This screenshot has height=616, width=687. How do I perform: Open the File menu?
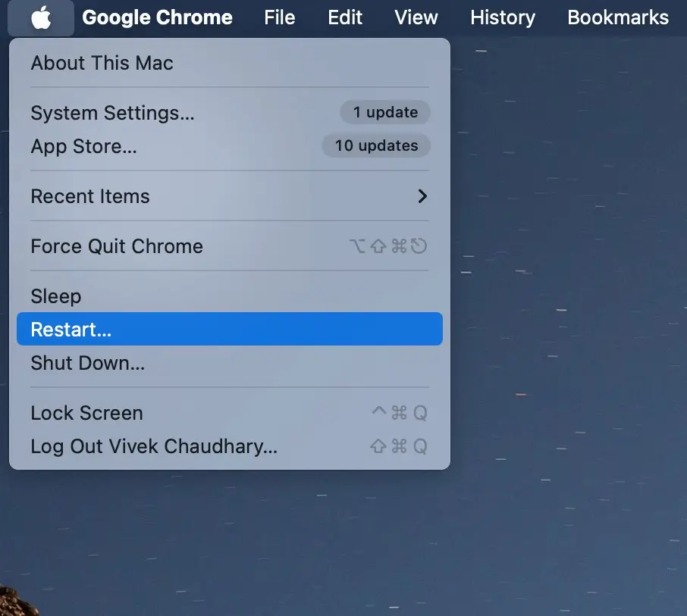point(280,18)
